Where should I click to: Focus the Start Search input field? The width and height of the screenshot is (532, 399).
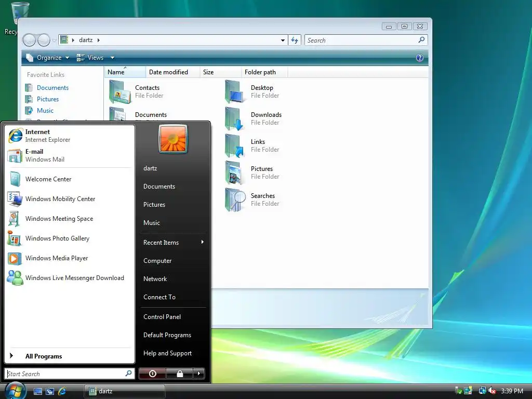pos(70,374)
